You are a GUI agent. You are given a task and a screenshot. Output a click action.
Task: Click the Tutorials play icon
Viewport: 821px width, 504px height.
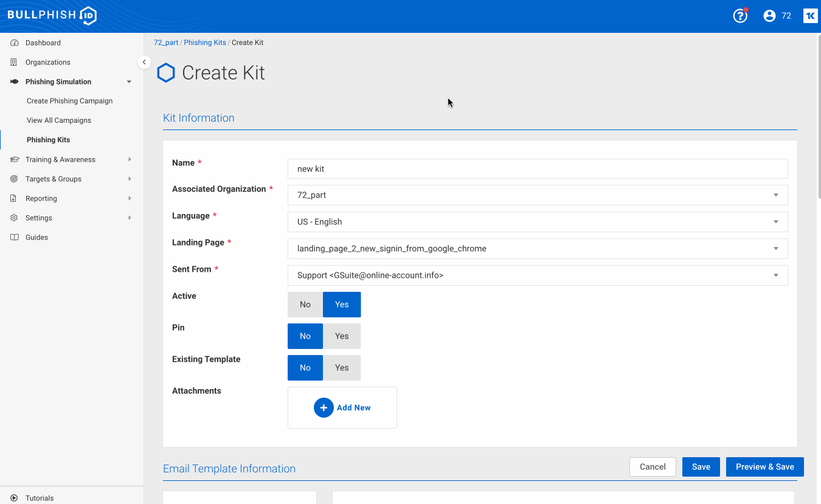coord(14,498)
